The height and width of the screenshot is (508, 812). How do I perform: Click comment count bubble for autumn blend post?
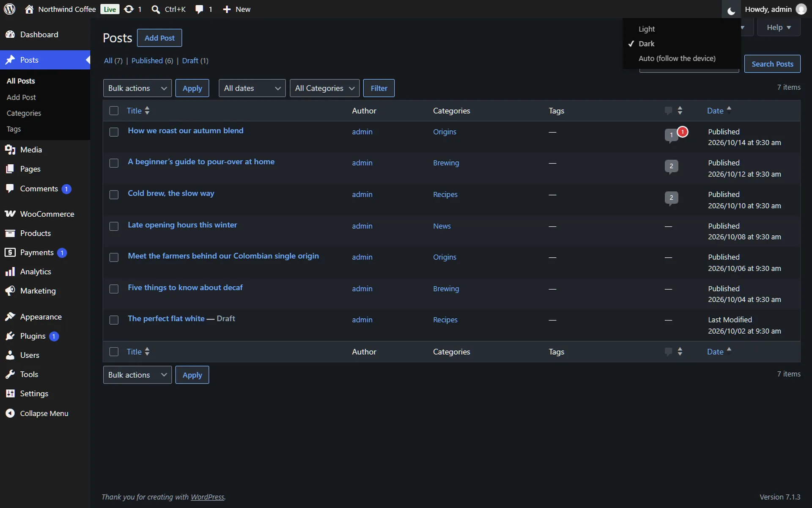[671, 135]
